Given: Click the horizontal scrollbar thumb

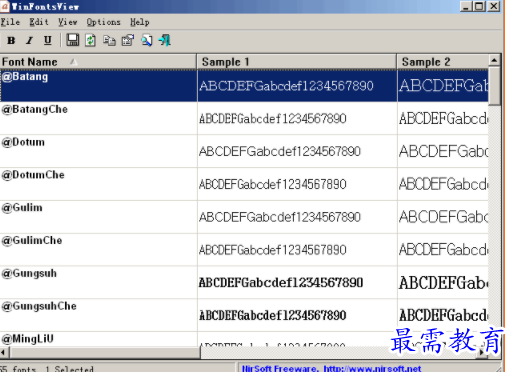Looking at the screenshot, I should point(105,352).
